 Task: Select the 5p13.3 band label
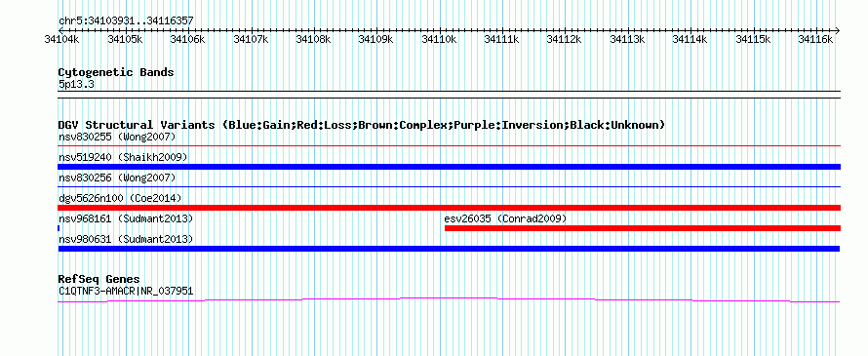[x=76, y=84]
